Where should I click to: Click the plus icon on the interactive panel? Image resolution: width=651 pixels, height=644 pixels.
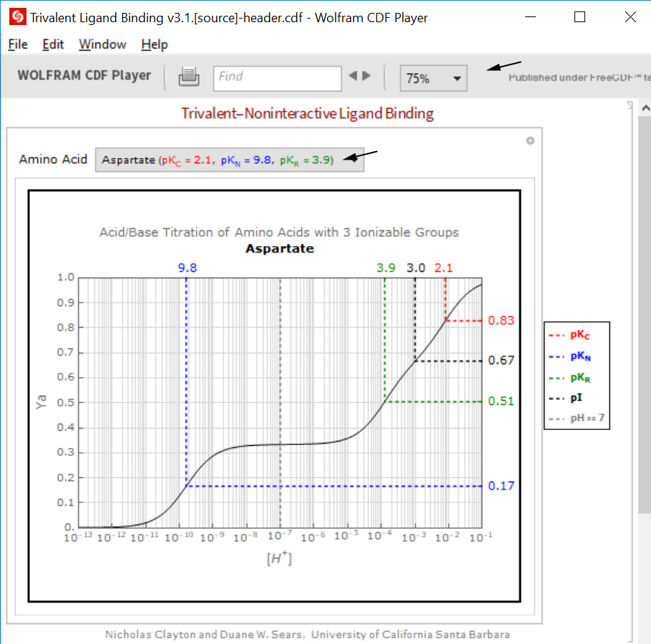[530, 140]
